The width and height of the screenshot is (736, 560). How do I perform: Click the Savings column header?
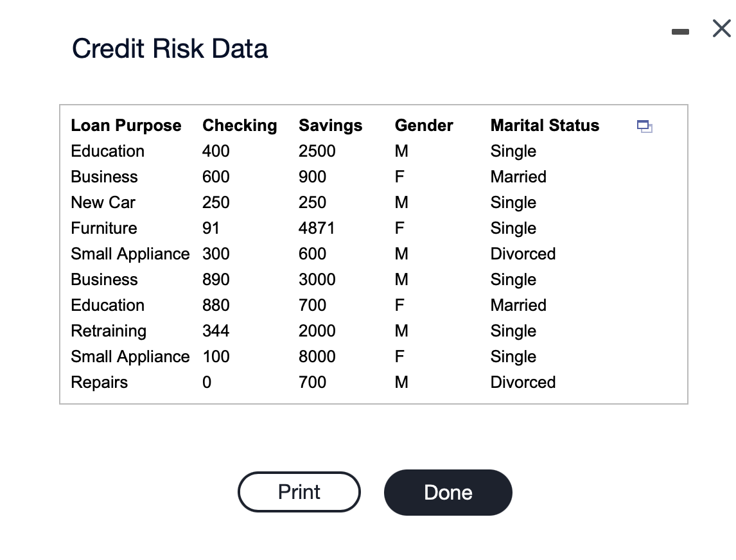tap(330, 125)
